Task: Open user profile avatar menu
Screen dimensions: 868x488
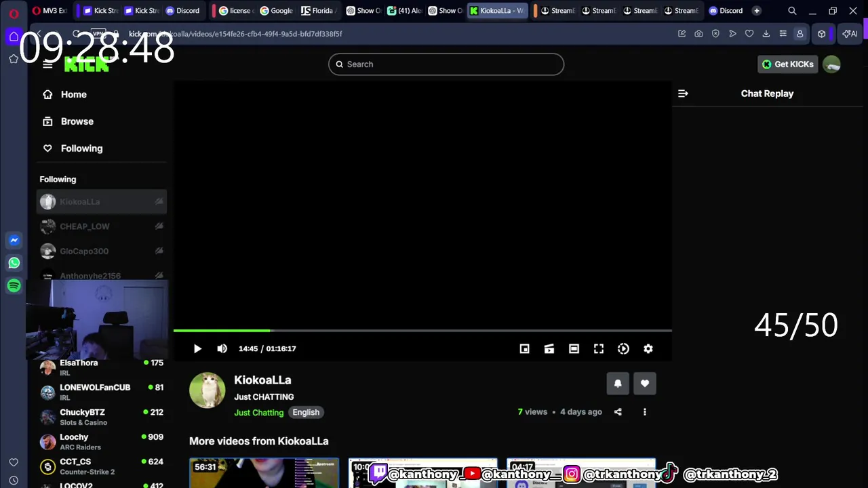Action: [x=831, y=64]
